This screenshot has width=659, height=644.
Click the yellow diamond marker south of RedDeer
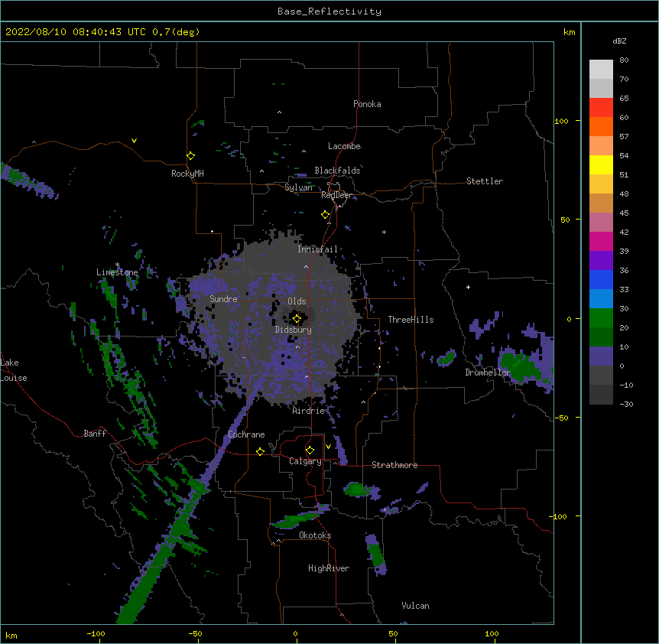point(326,215)
